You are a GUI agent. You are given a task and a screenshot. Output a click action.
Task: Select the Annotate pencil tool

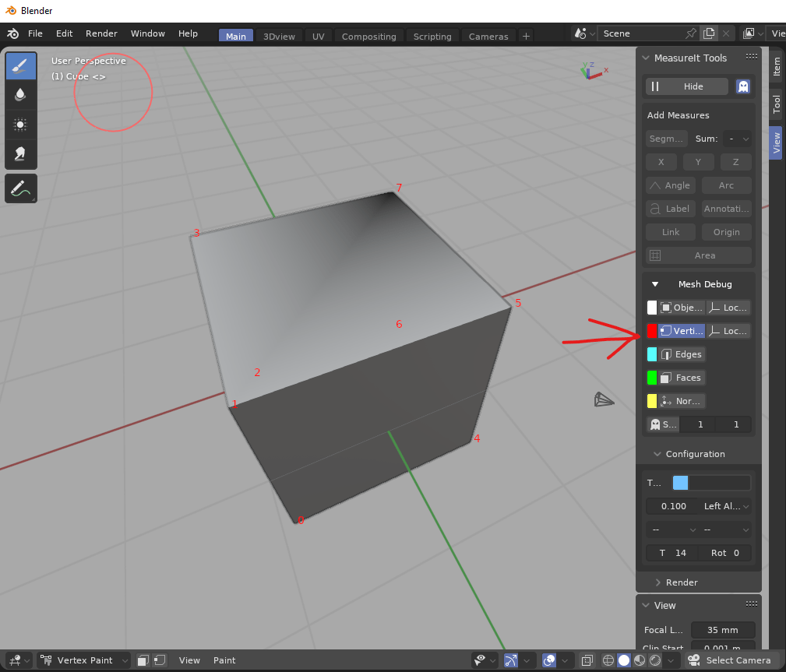pyautogui.click(x=20, y=188)
